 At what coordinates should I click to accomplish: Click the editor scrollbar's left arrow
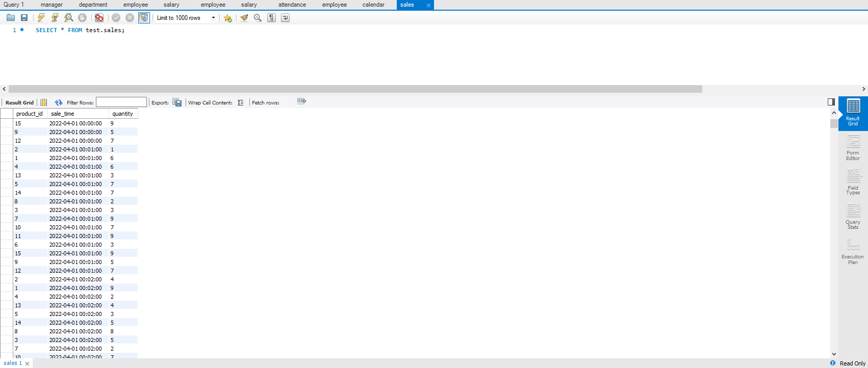click(4, 89)
